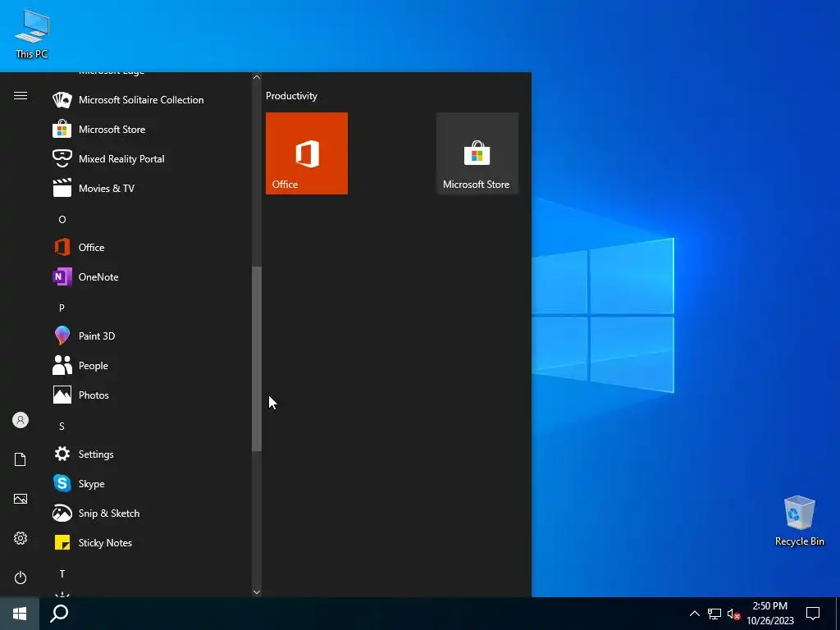Click the Windows Start button

click(20, 614)
